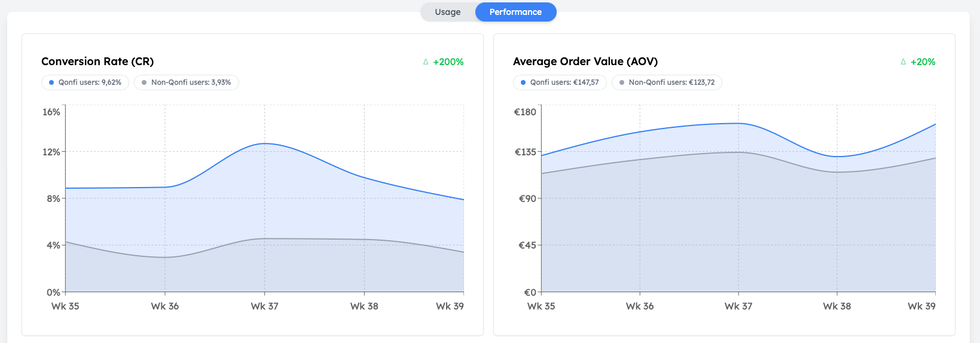This screenshot has height=343, width=980.
Task: Click Wk 38 label on Conversion Rate chart
Action: 364,306
